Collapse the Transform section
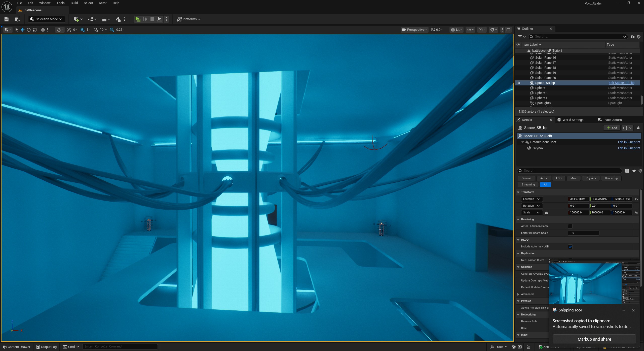 point(518,192)
